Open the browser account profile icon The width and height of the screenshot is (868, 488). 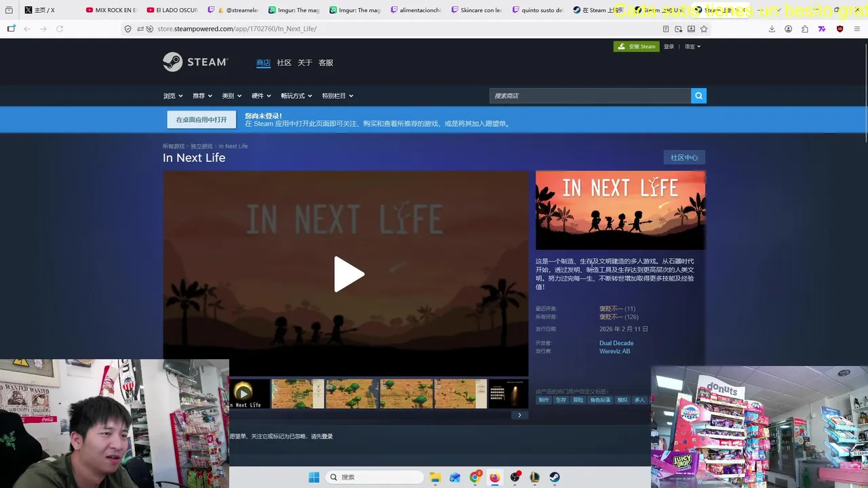point(788,28)
